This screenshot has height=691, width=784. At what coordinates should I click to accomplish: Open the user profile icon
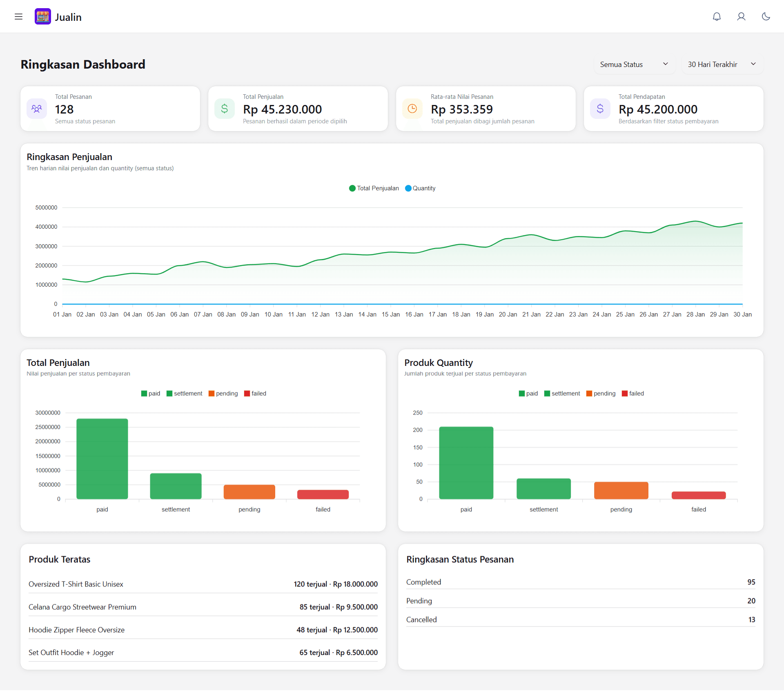point(741,17)
